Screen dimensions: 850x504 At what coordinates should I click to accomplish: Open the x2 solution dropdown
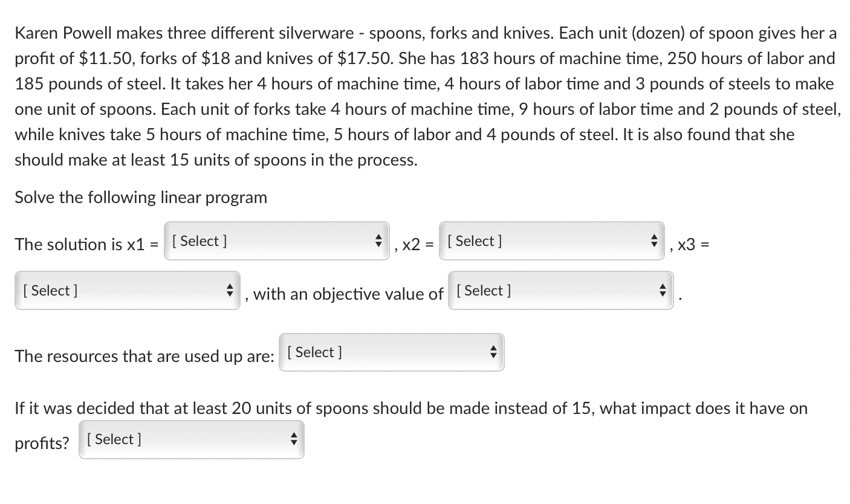[551, 241]
